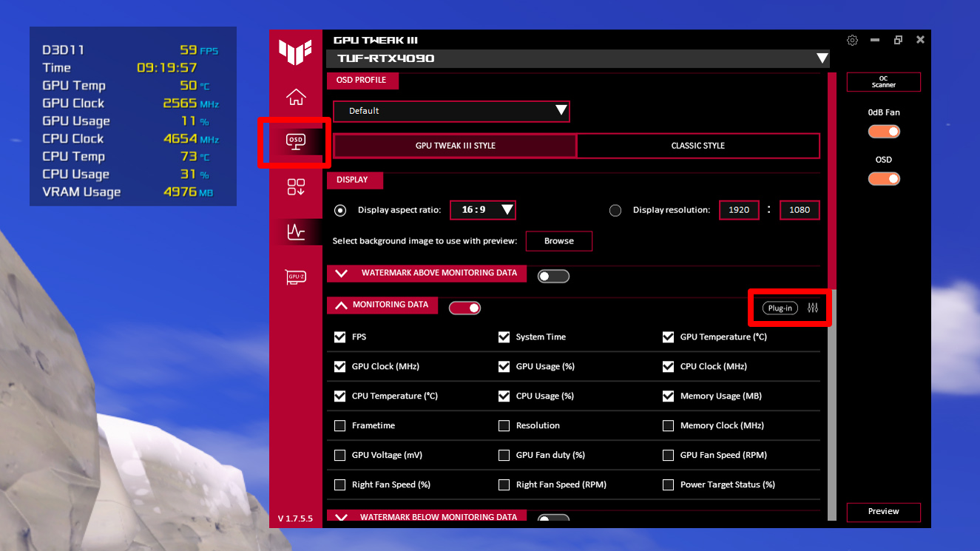Edit the 1920 resolution width field
980x551 pixels.
739,210
